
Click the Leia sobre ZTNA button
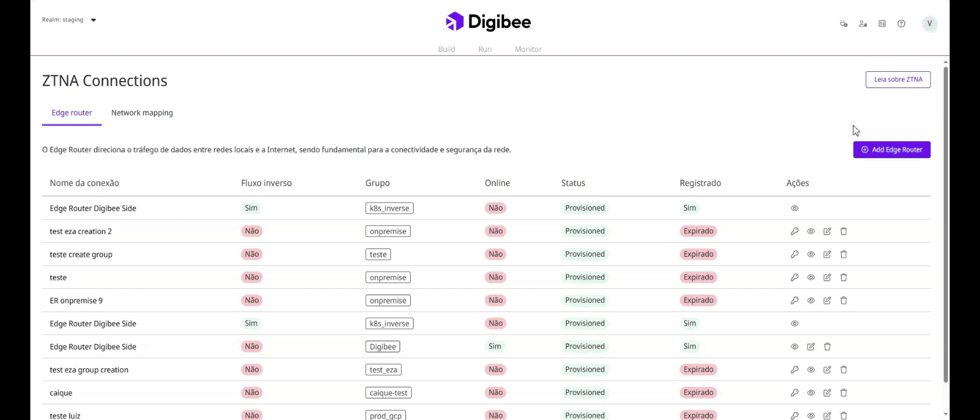point(898,79)
